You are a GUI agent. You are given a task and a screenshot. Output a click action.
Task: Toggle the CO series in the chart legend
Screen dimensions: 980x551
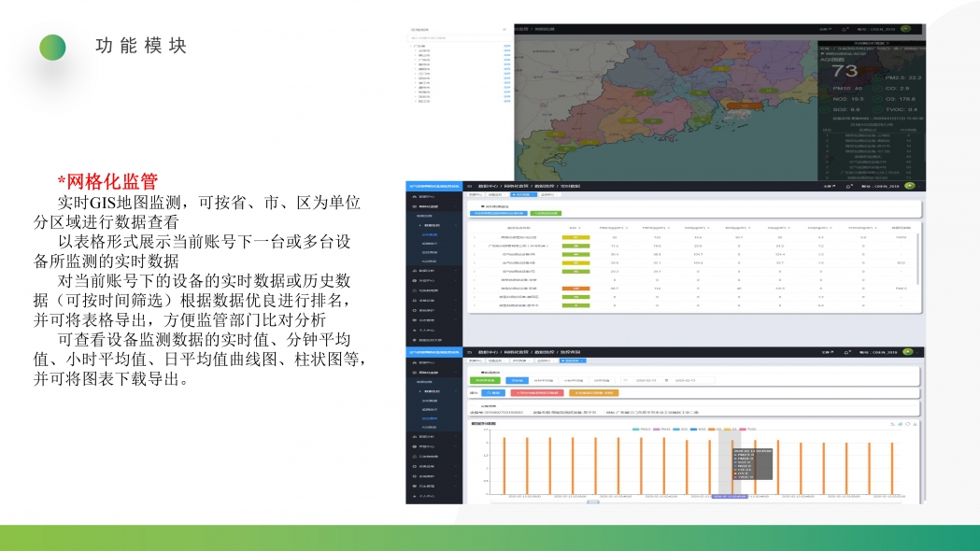(714, 430)
